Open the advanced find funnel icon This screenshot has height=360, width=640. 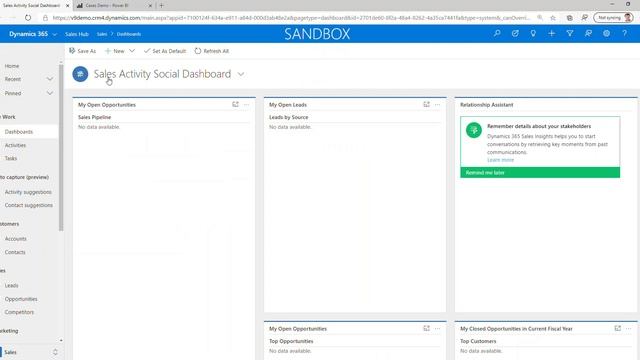tap(570, 33)
